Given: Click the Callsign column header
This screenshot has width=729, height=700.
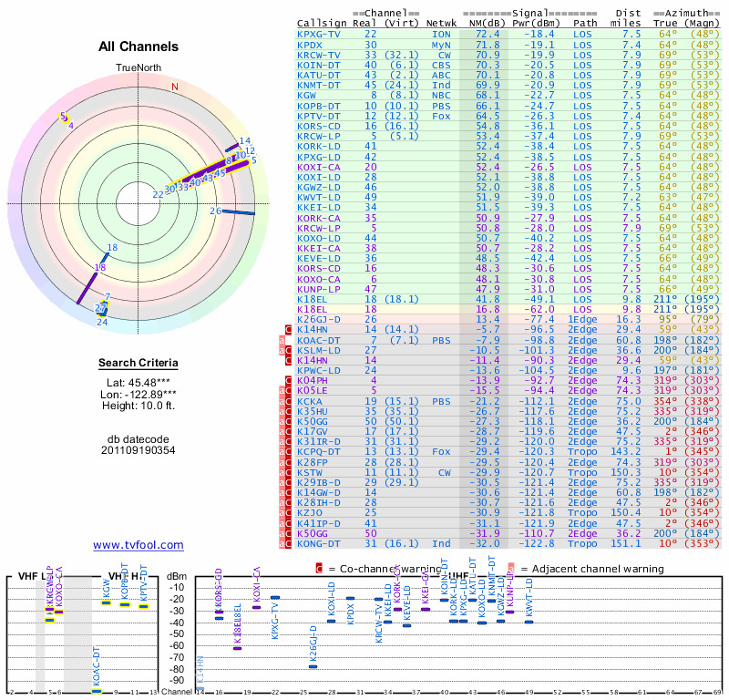Looking at the screenshot, I should [319, 22].
